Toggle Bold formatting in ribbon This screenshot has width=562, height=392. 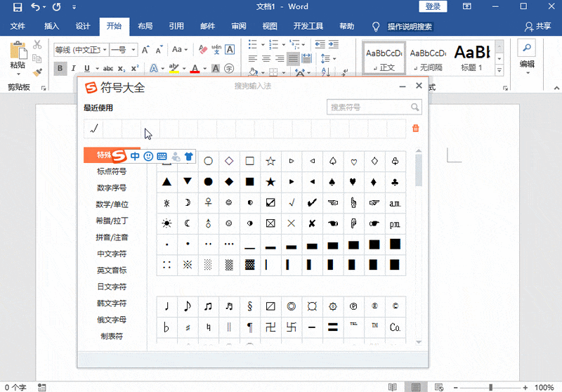tap(60, 69)
